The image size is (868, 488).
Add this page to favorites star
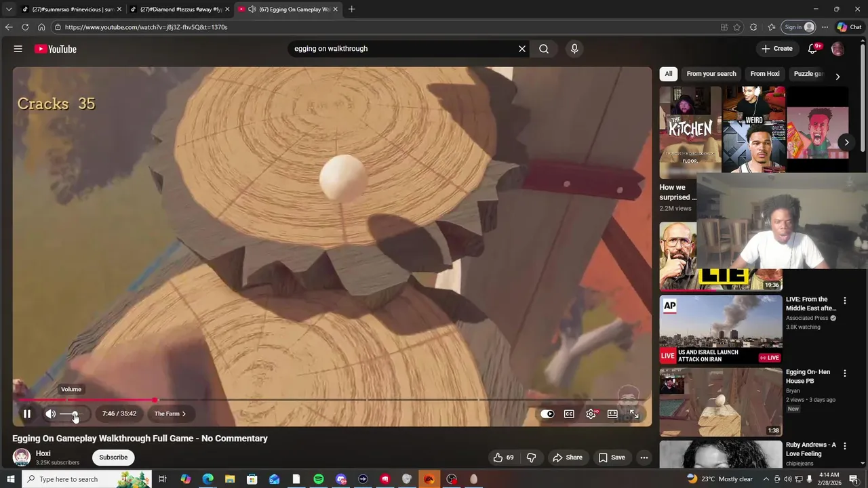pos(737,27)
